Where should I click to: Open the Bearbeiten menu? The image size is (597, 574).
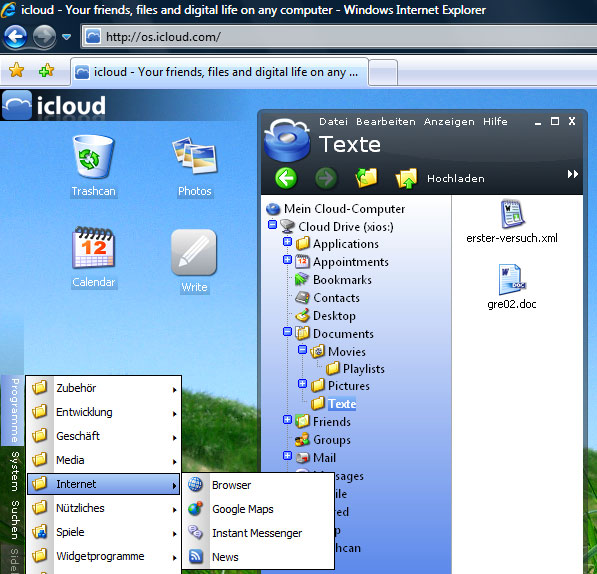[x=386, y=121]
